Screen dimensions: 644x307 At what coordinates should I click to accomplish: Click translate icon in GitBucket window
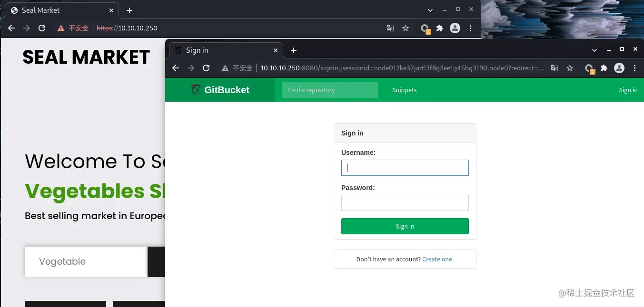click(555, 68)
